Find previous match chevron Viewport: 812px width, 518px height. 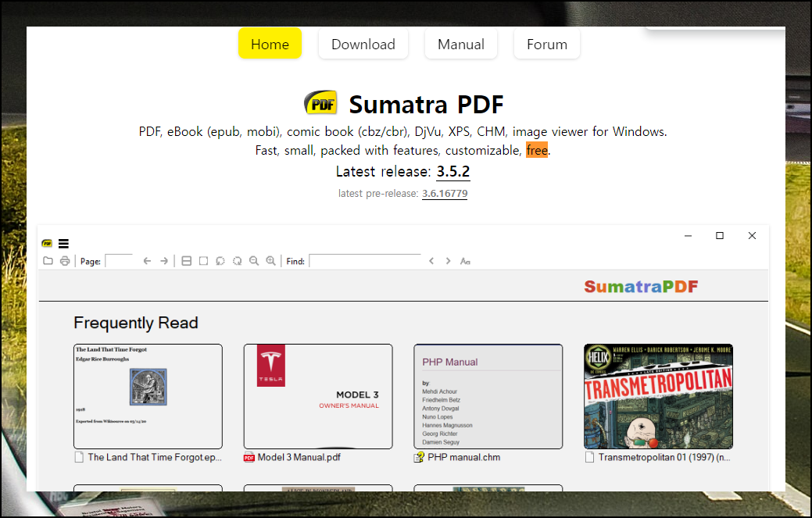(x=431, y=261)
